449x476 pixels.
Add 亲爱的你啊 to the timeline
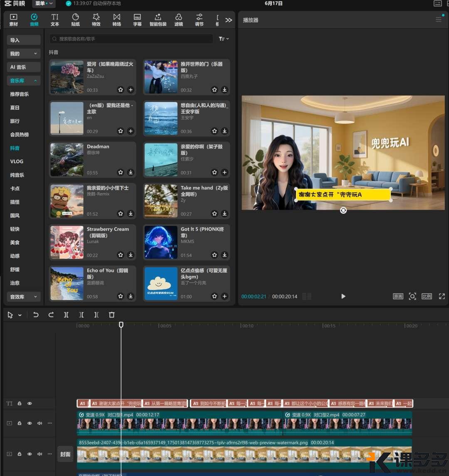(x=224, y=172)
